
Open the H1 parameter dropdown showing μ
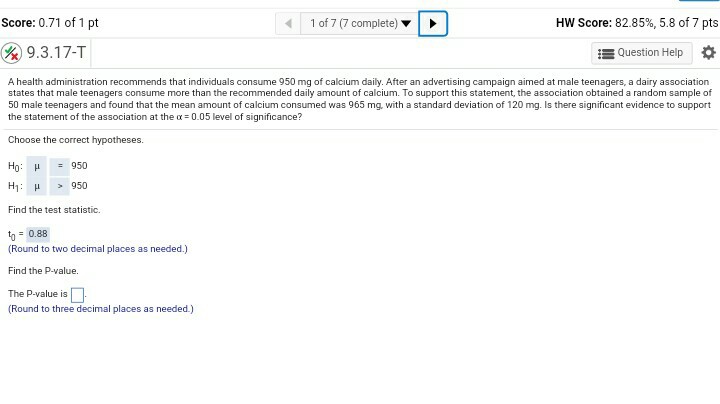(36, 186)
